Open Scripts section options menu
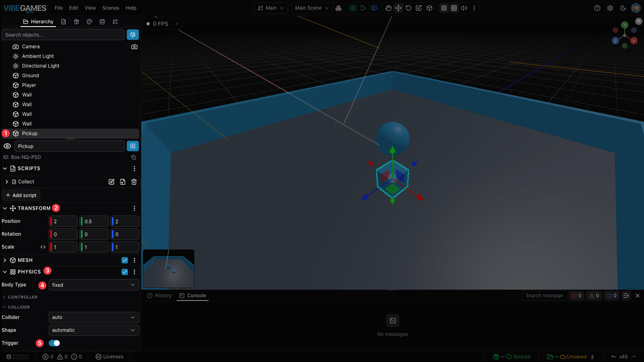The width and height of the screenshot is (644, 362). (134, 169)
